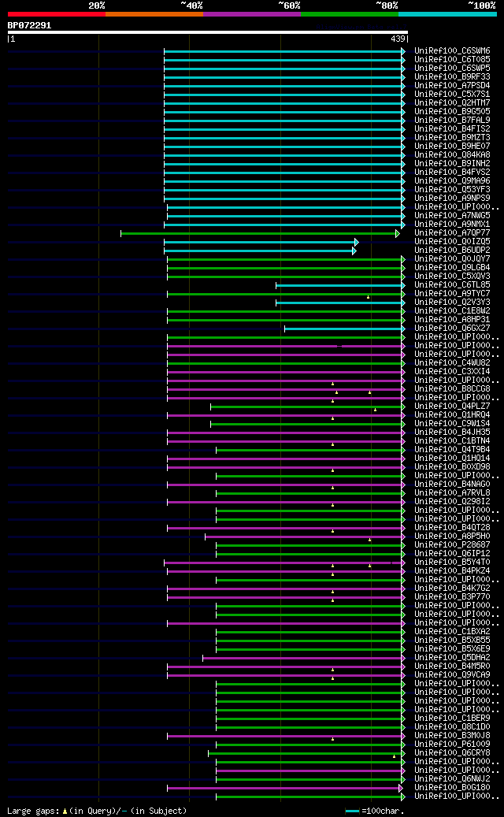Screen dimensions: 504x817
Task: Select hit UniRef100_Q298I2
Action: [x=453, y=501]
